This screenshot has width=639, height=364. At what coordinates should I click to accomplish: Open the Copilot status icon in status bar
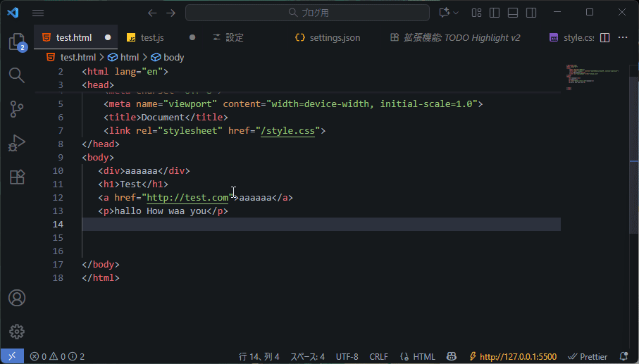coord(452,357)
